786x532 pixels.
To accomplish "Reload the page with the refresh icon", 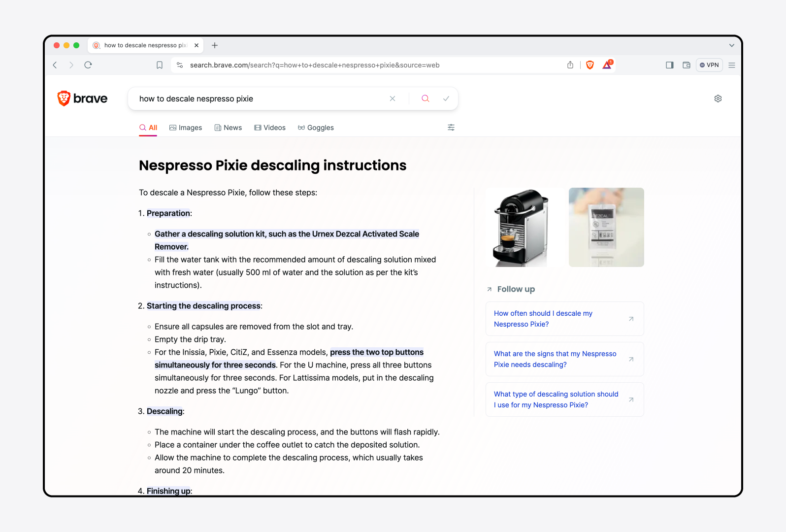I will coord(88,65).
